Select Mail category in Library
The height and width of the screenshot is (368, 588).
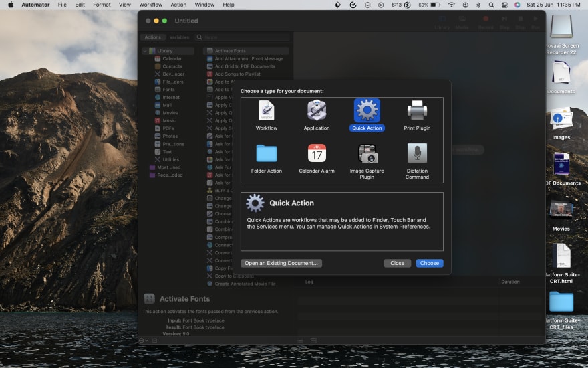pyautogui.click(x=164, y=105)
